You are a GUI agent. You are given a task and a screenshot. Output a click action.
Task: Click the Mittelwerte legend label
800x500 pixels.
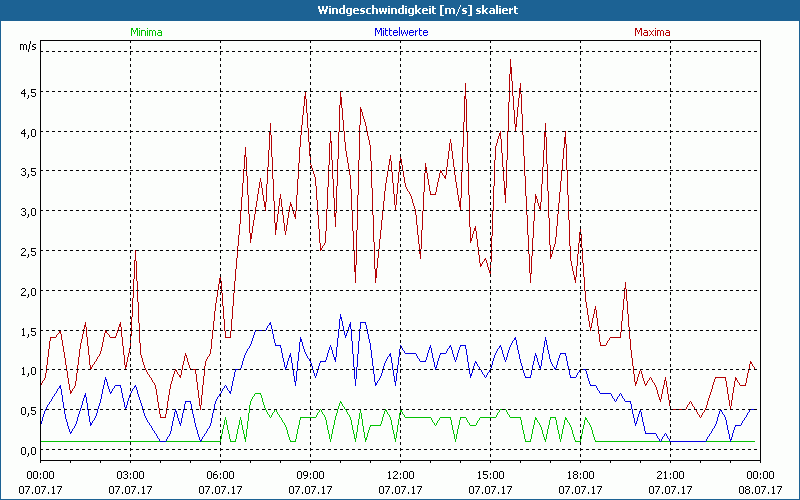click(x=400, y=32)
